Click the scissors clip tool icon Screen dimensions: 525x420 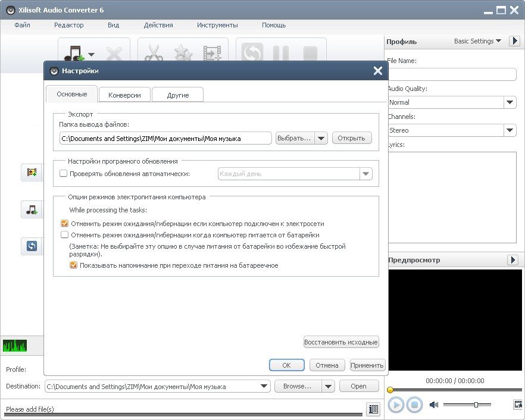154,54
